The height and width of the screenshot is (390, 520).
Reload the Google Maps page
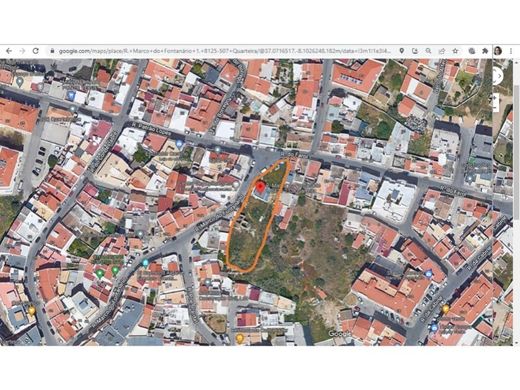[36, 51]
